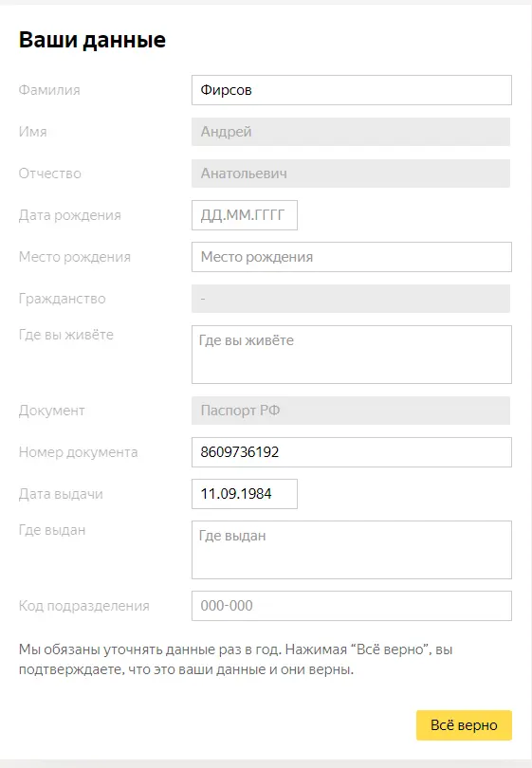Click the Номер документа label
Image resolution: width=532 pixels, height=768 pixels.
(78, 452)
